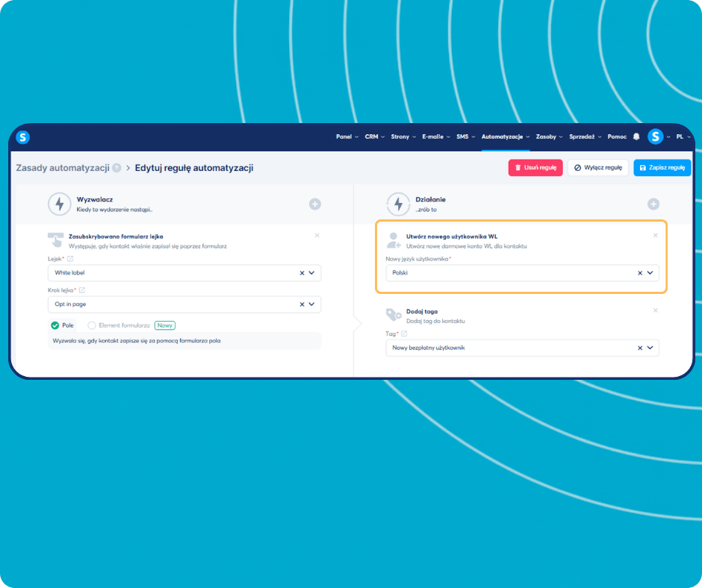
Task: Click the Zapisz regułę button
Action: (662, 168)
